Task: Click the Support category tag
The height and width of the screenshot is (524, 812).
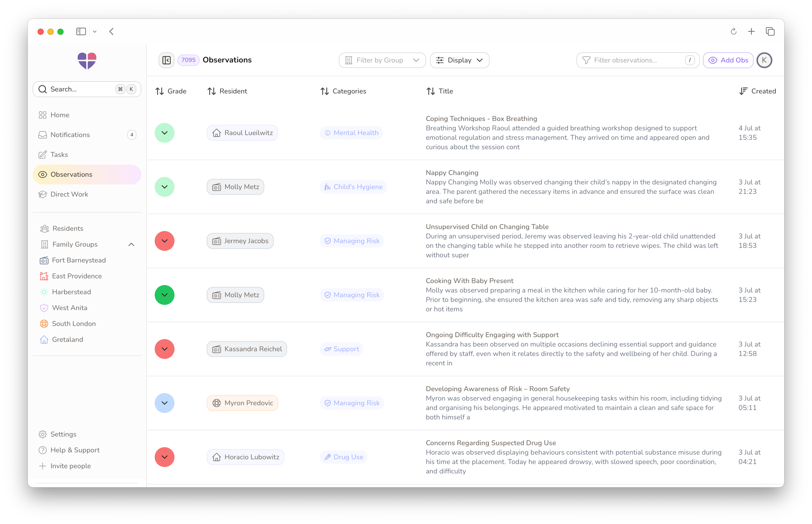Action: click(x=342, y=349)
